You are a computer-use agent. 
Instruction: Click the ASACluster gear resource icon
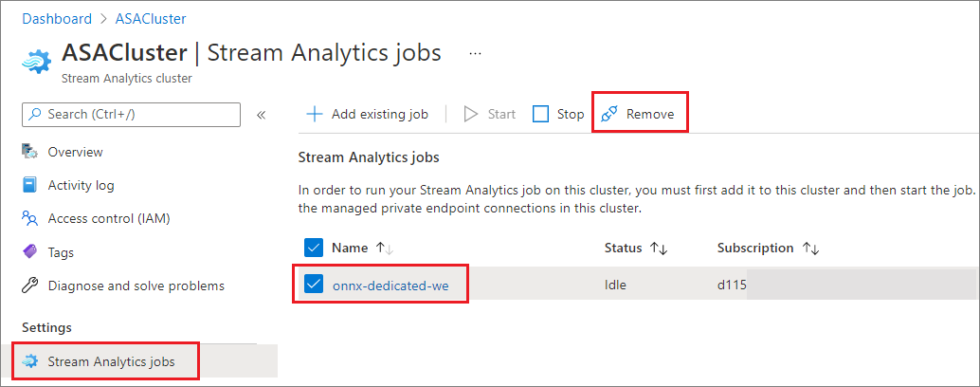37,60
